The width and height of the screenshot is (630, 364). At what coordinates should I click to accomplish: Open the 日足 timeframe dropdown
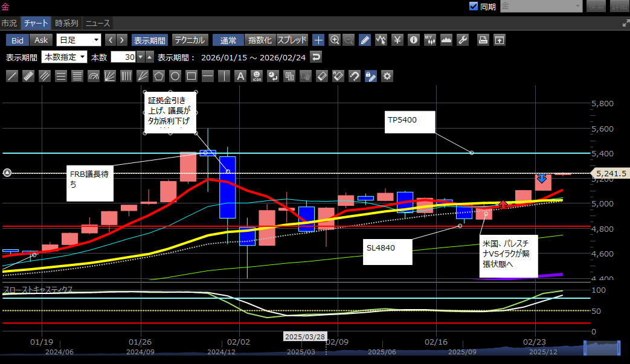point(79,40)
